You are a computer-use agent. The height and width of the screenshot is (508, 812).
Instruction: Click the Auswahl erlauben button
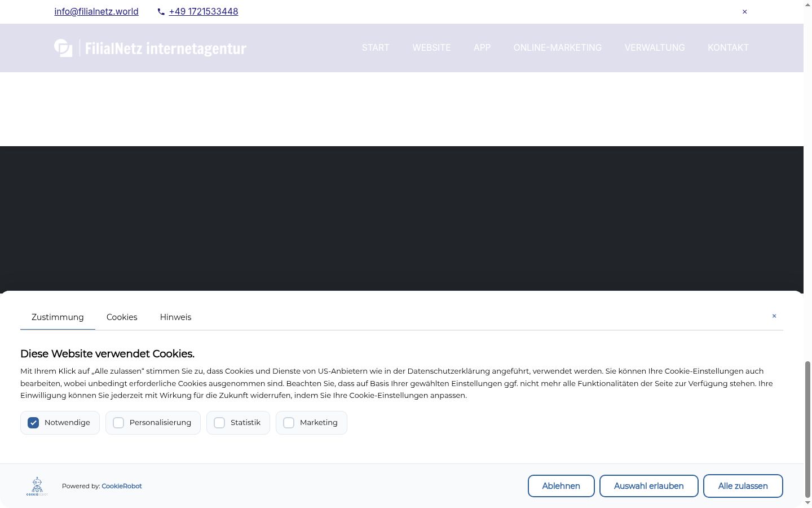pyautogui.click(x=648, y=486)
